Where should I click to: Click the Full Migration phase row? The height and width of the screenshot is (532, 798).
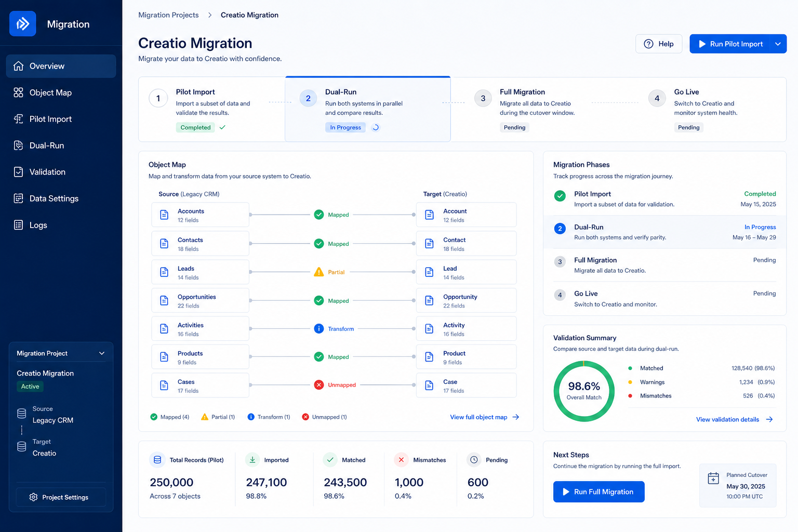coord(664,265)
